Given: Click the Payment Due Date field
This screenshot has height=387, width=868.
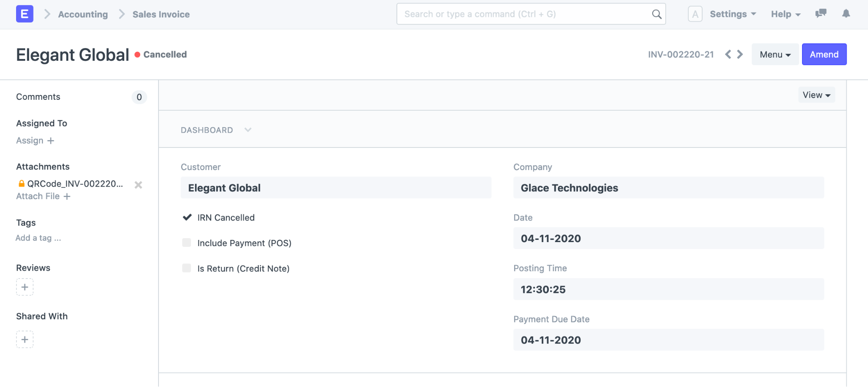Looking at the screenshot, I should (x=668, y=340).
